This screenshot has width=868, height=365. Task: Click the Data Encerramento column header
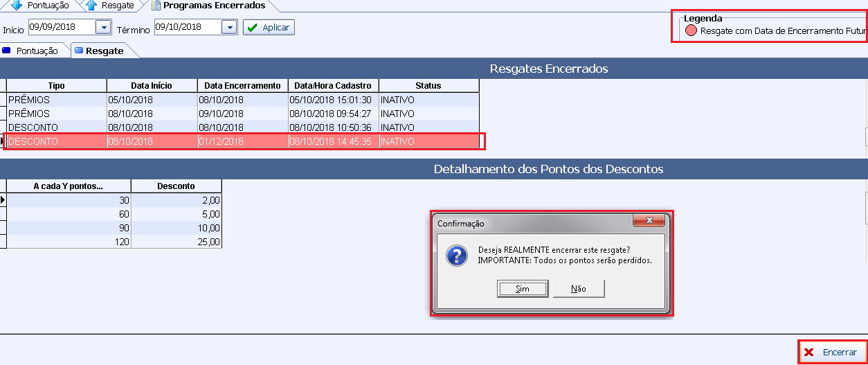pyautogui.click(x=242, y=85)
